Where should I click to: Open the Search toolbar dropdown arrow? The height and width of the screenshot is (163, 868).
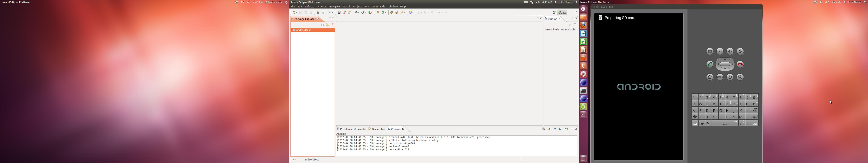[404, 12]
